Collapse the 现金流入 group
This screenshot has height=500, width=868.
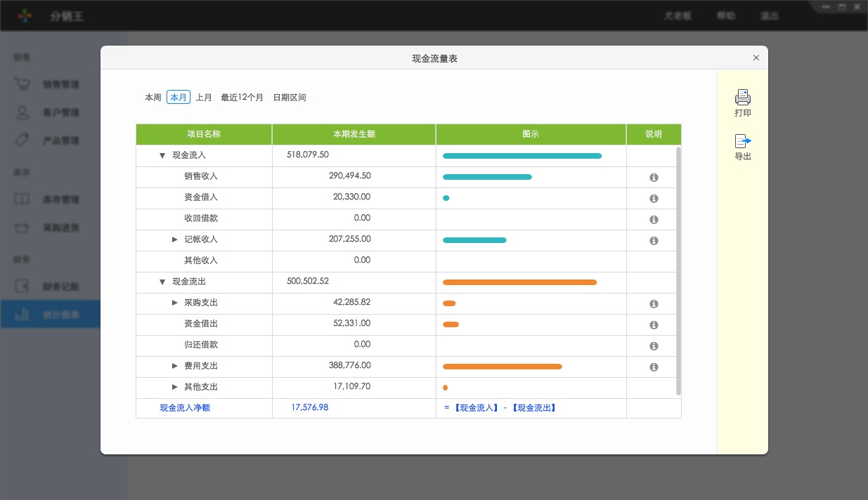click(x=162, y=155)
